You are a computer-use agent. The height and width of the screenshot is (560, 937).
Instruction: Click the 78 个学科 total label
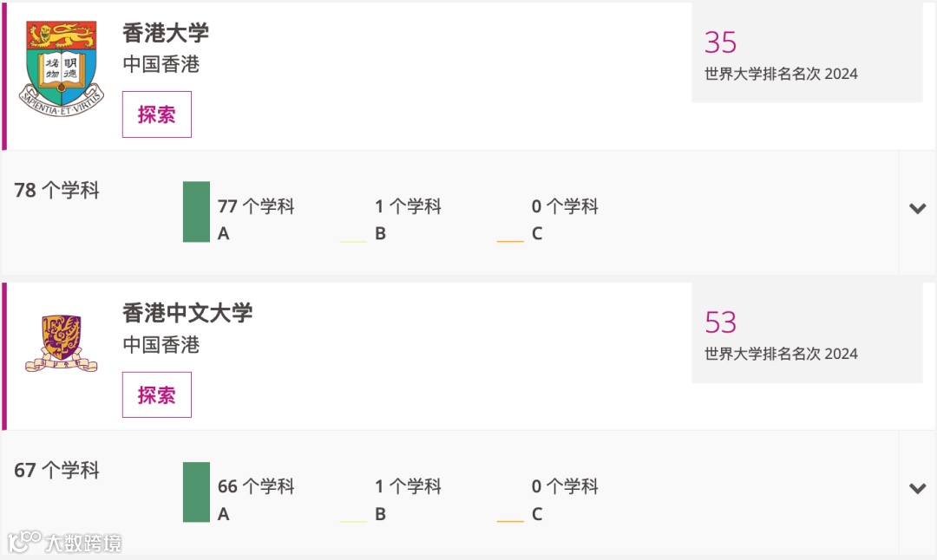click(56, 190)
